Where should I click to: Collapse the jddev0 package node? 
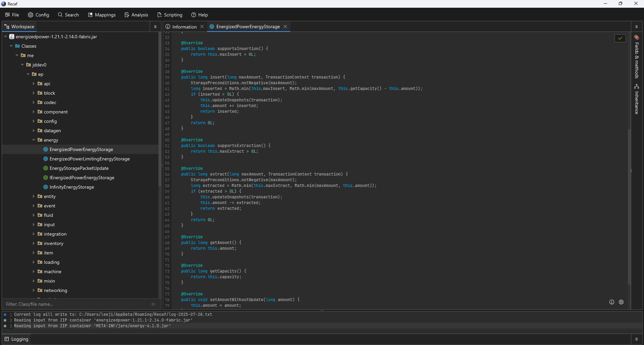(x=22, y=65)
